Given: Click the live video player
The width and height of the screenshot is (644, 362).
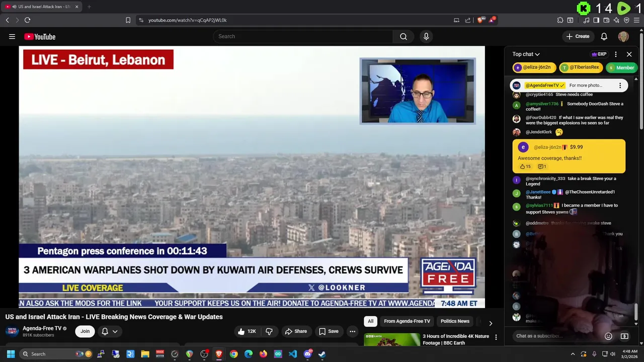Looking at the screenshot, I should click(x=252, y=177).
